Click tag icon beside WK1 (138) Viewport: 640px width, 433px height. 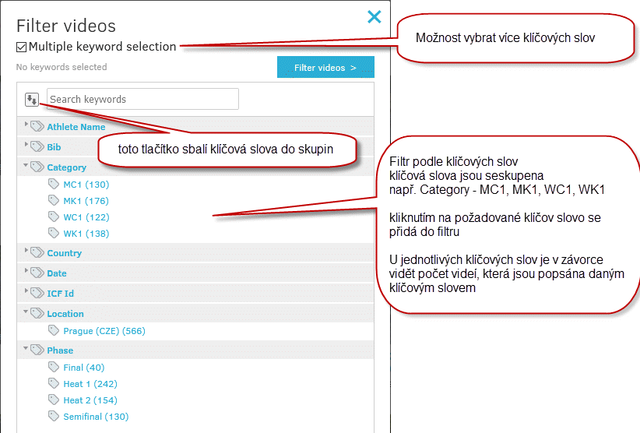[x=53, y=233]
